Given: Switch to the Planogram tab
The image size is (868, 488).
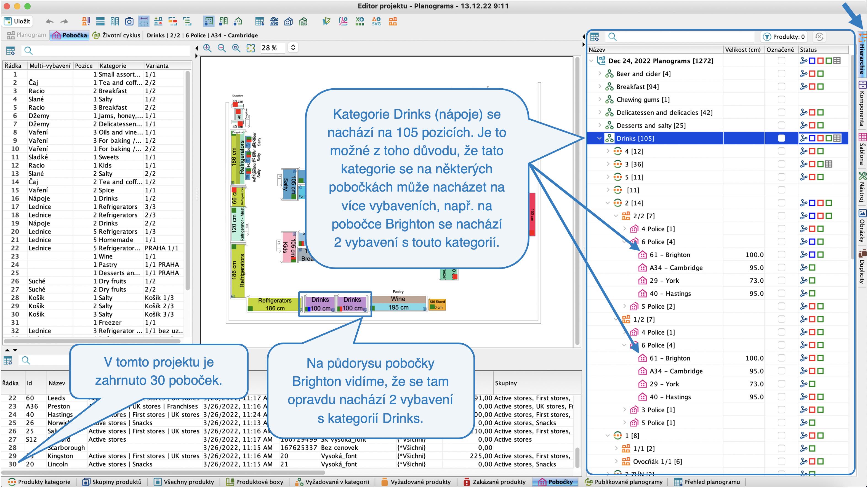Looking at the screenshot, I should point(26,35).
